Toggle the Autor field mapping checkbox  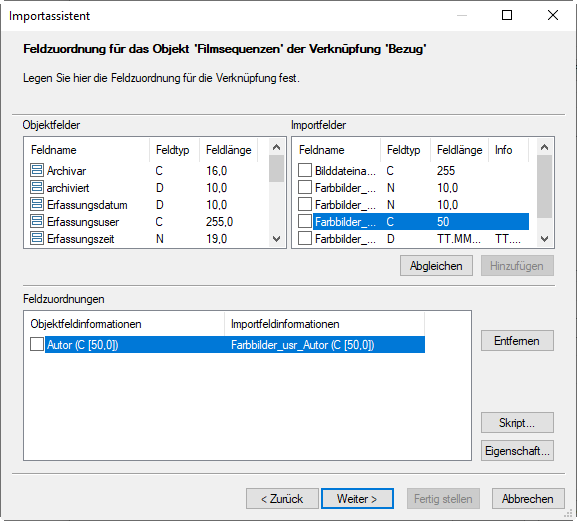click(37, 344)
